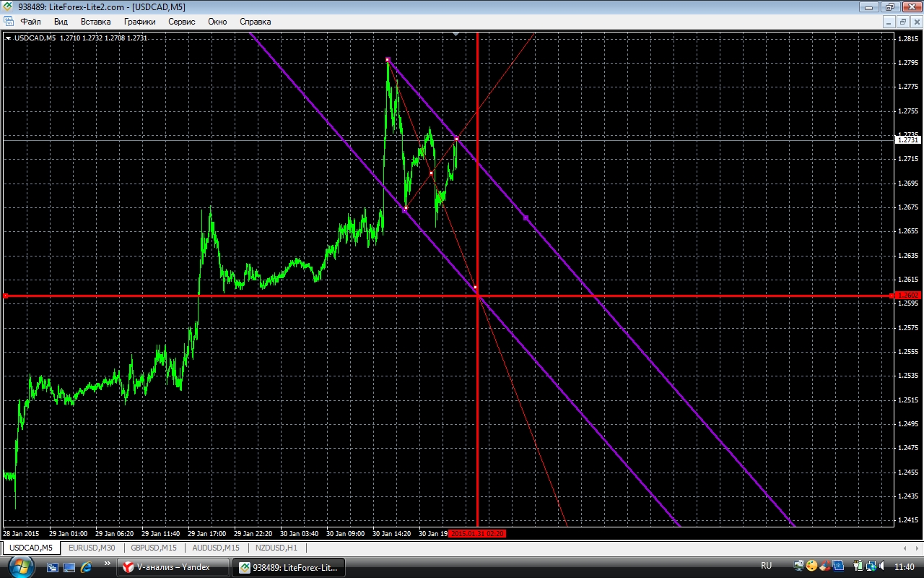Switch to the GBPUSD,M15 chart tab
The height and width of the screenshot is (578, 924).
click(154, 548)
